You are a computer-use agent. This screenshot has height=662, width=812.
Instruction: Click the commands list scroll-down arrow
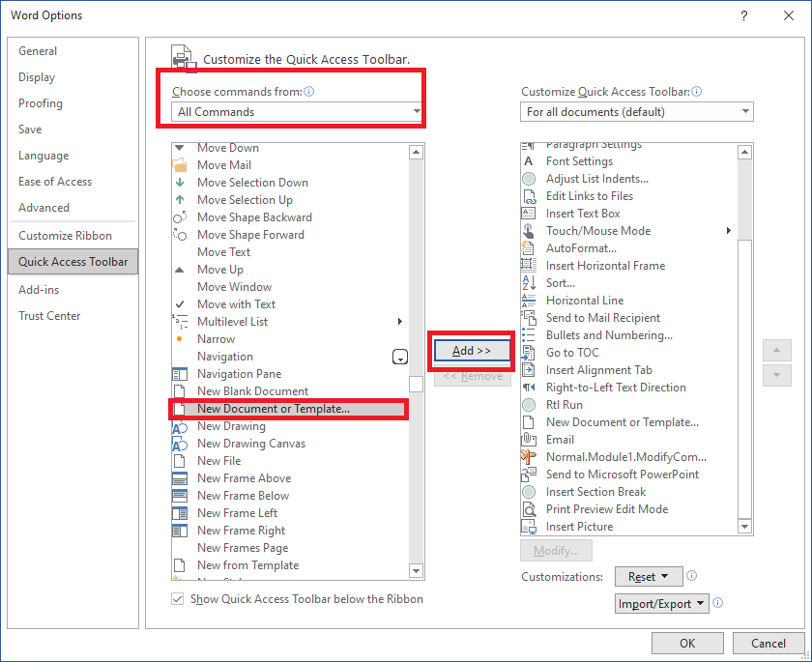click(416, 571)
